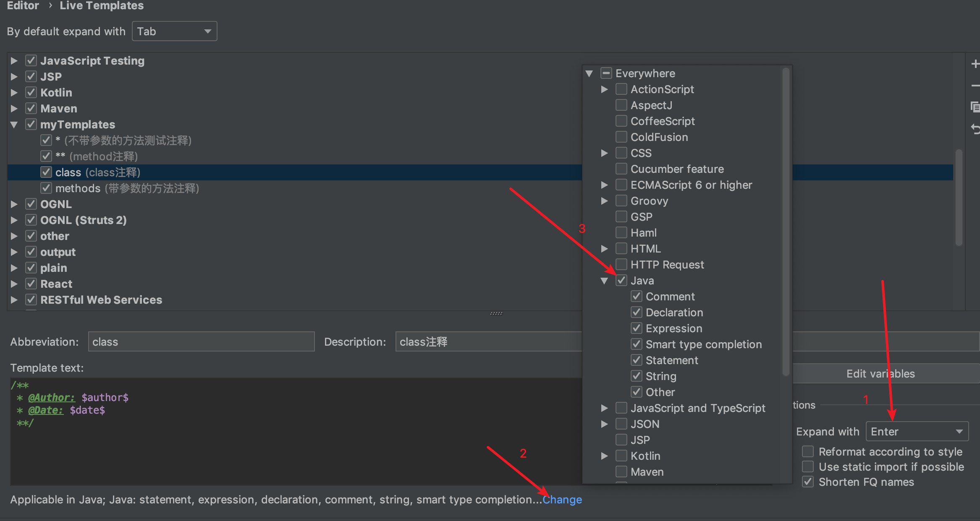Open the Expand with Enter dropdown
Viewport: 980px width, 521px height.
[x=917, y=432]
